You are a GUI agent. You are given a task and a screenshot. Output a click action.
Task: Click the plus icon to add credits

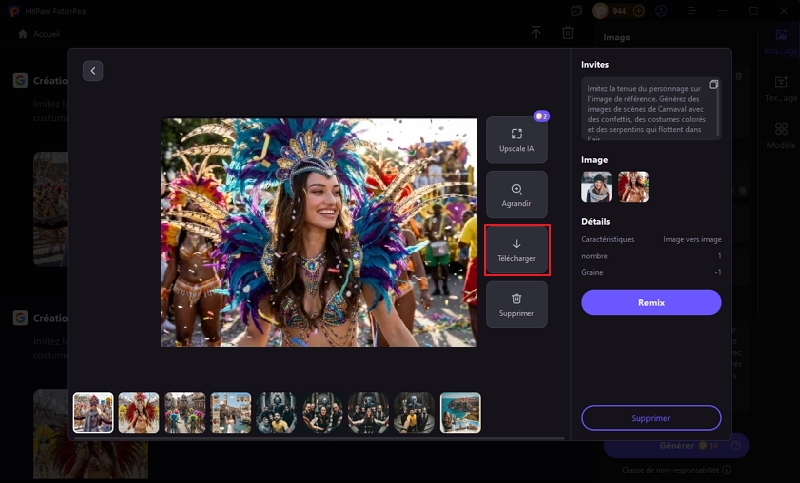point(638,11)
